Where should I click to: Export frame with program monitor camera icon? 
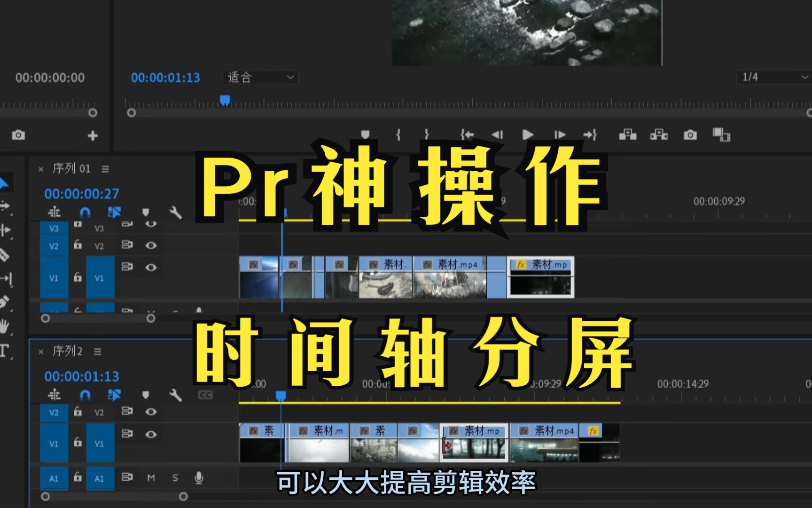[690, 135]
